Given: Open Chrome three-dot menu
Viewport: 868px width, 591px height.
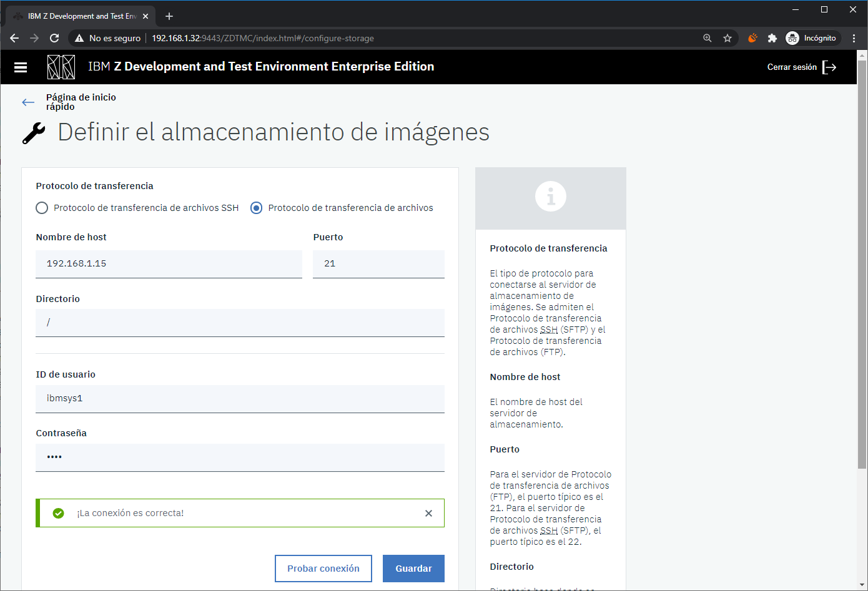Looking at the screenshot, I should click(854, 38).
